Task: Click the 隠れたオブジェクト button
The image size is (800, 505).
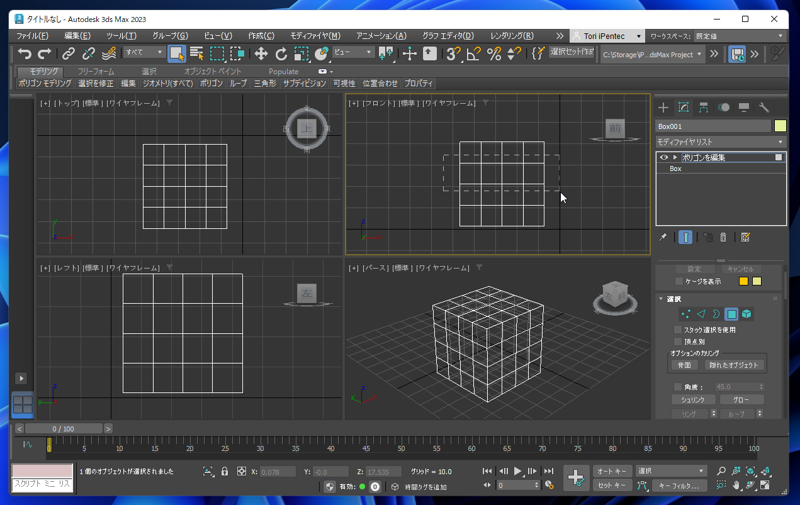Action: (734, 365)
